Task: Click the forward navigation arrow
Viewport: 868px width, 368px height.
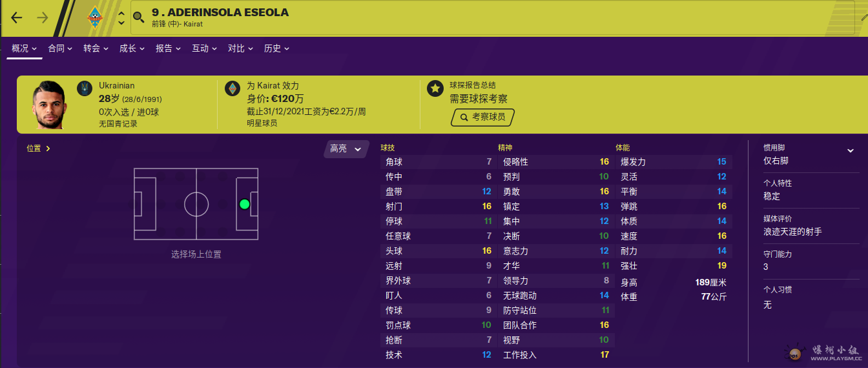Action: point(43,18)
